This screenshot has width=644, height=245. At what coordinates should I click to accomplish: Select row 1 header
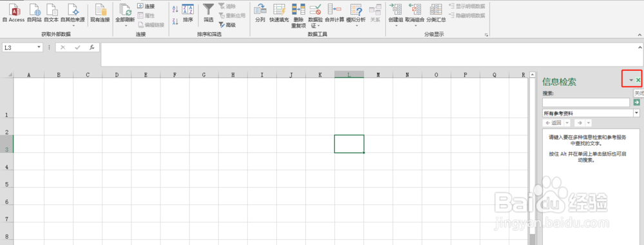[x=7, y=98]
